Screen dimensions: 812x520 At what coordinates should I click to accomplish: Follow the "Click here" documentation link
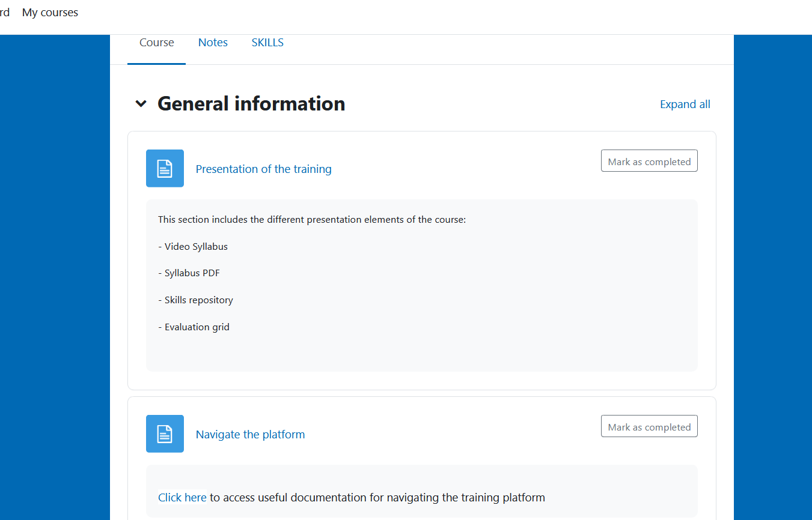182,498
